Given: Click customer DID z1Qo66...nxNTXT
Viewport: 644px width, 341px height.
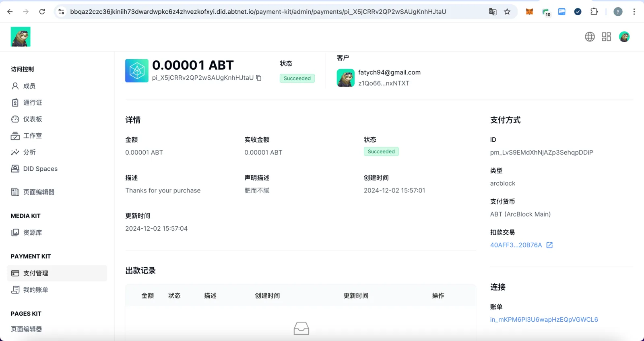Looking at the screenshot, I should (x=384, y=83).
